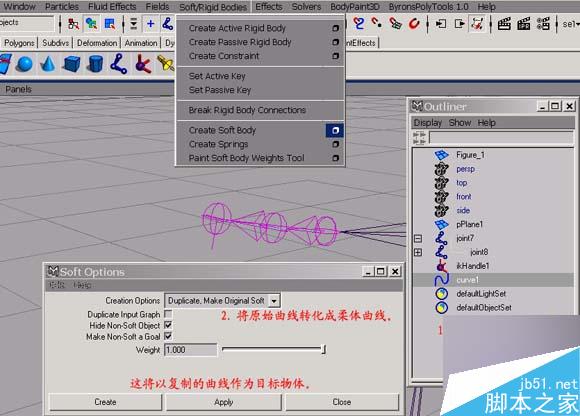Collapse joint7 in the Outliner
The width and height of the screenshot is (580, 416).
point(418,239)
